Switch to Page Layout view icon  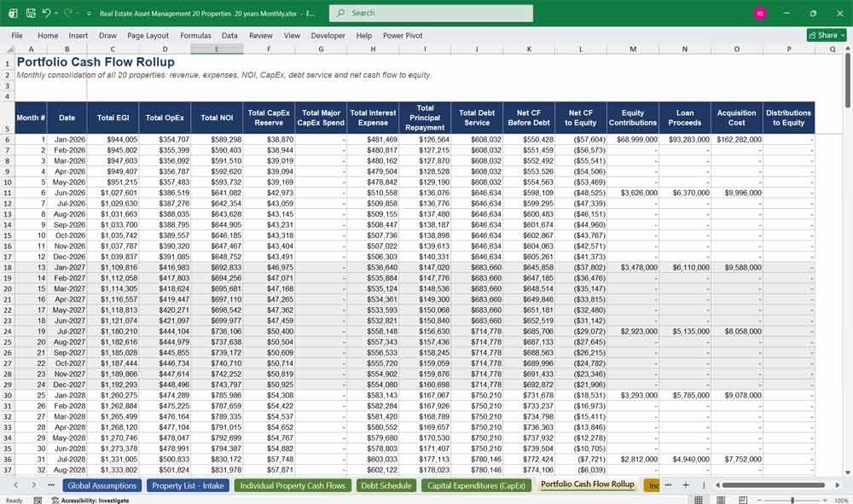click(x=721, y=500)
